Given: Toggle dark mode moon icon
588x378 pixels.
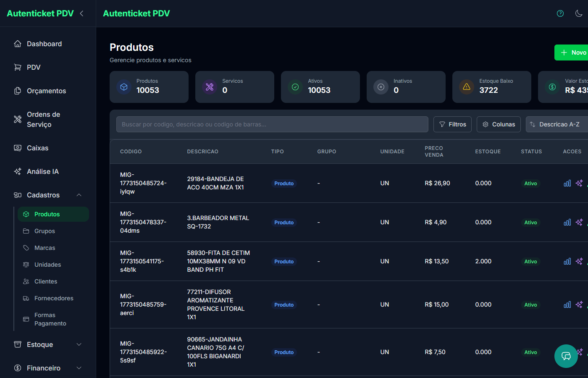Looking at the screenshot, I should point(579,13).
